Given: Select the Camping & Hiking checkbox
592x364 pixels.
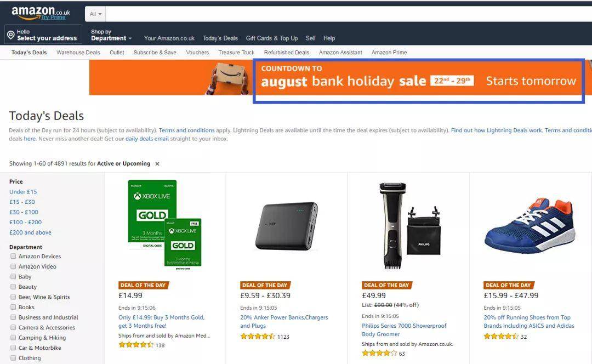Looking at the screenshot, I should pos(13,338).
